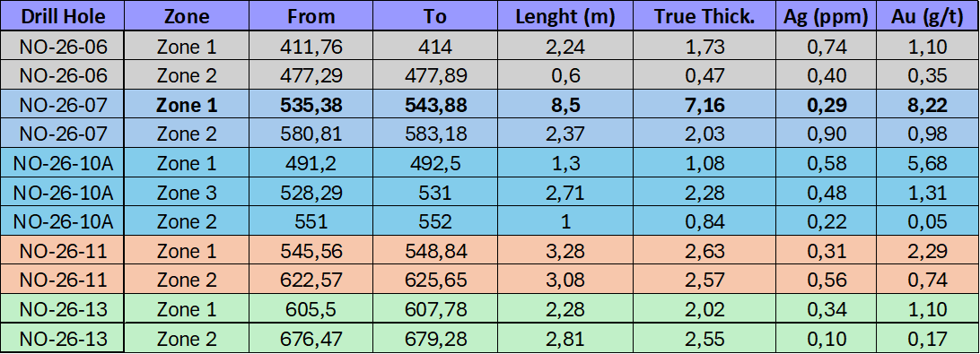Select the Lenght (m) header
This screenshot has width=980, height=354.
565,16
